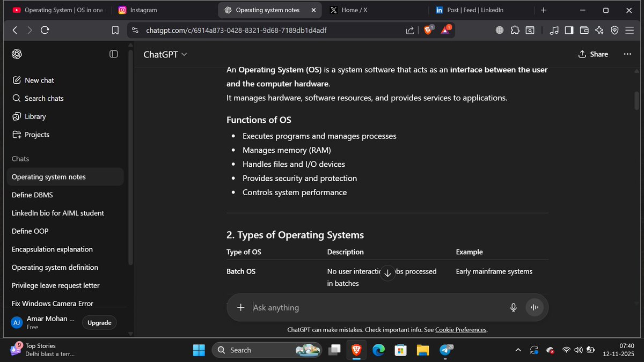This screenshot has width=644, height=362.
Task: Start voice dictation with the microphone icon
Action: (x=513, y=307)
